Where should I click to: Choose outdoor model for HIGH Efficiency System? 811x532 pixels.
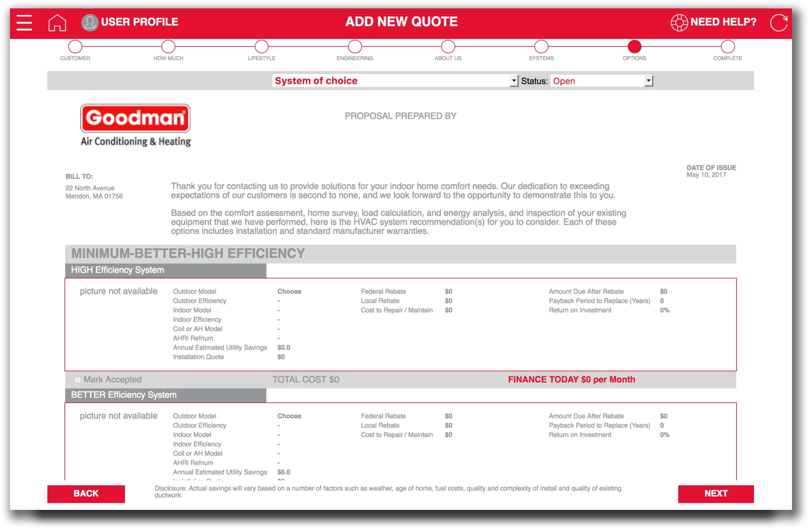pyautogui.click(x=289, y=292)
